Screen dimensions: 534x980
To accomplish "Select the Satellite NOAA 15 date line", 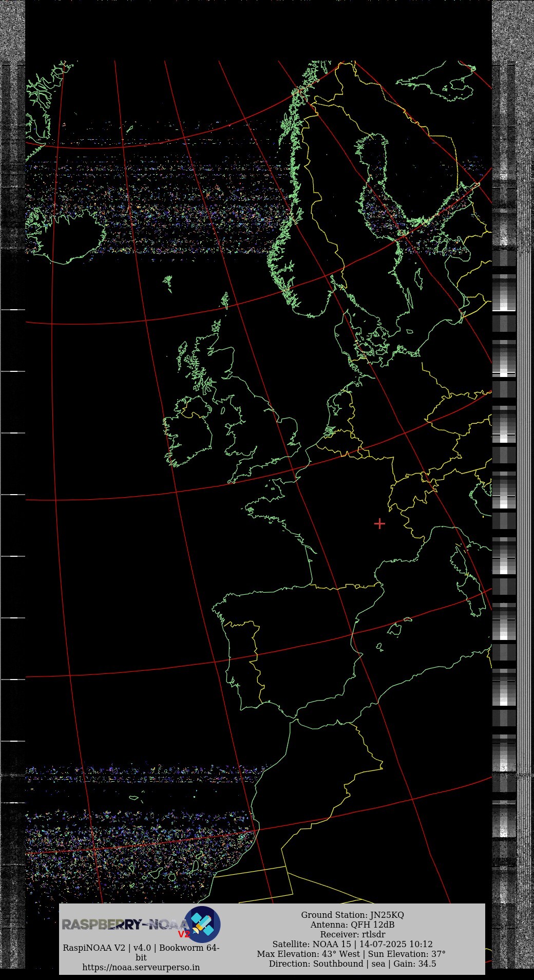I will (x=352, y=944).
